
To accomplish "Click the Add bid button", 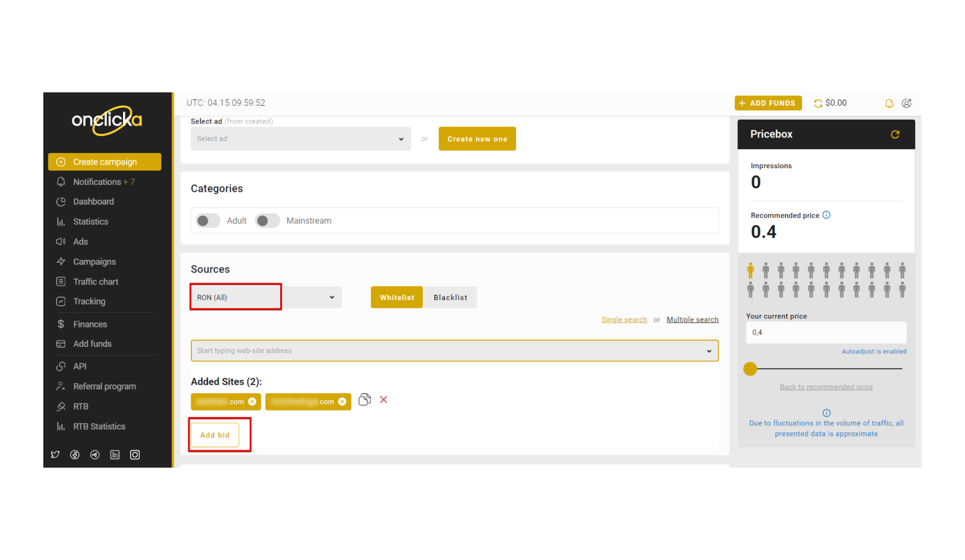I will 215,435.
